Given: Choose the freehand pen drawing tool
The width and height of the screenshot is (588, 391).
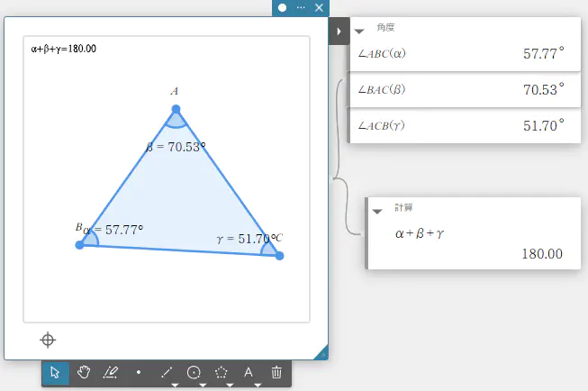Looking at the screenshot, I should click(x=111, y=372).
